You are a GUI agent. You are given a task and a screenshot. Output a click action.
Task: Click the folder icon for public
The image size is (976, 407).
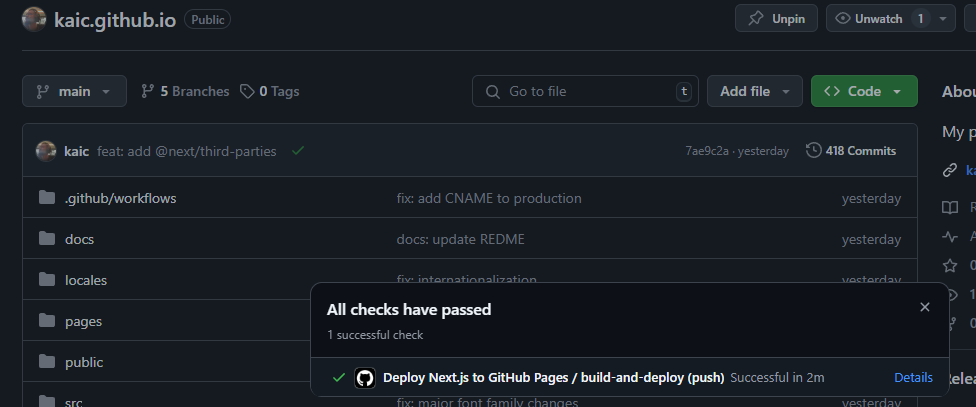click(x=47, y=362)
